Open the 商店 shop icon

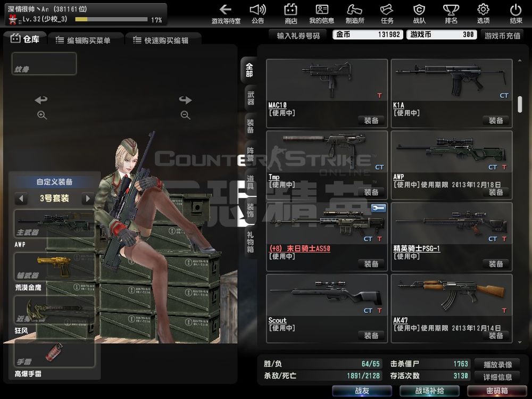[x=291, y=14]
